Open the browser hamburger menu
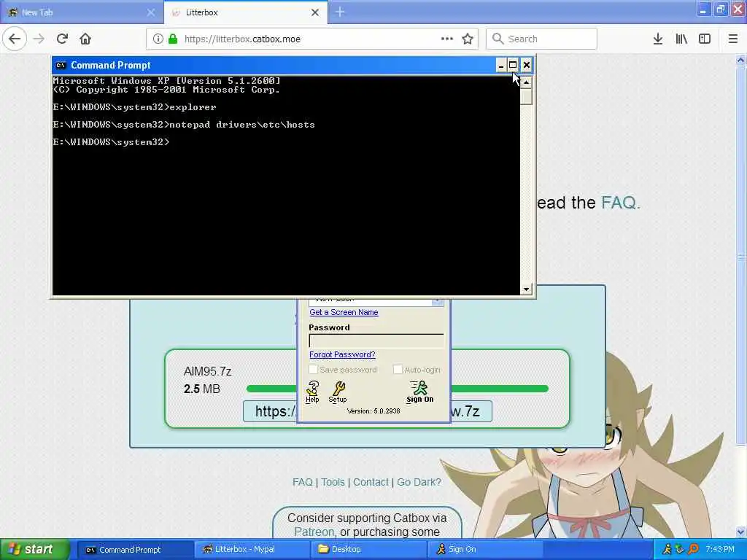Image resolution: width=747 pixels, height=560 pixels. [x=733, y=39]
